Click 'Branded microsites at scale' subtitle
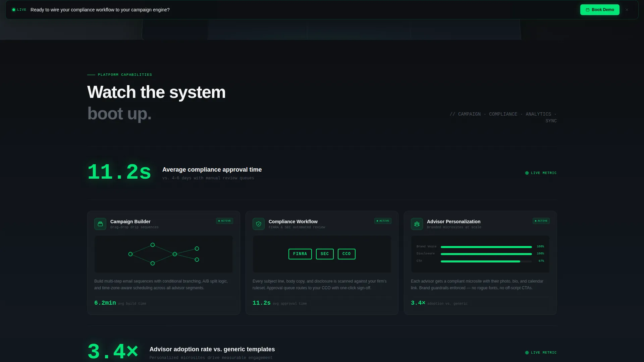Viewport: 644px width, 362px height. click(454, 227)
